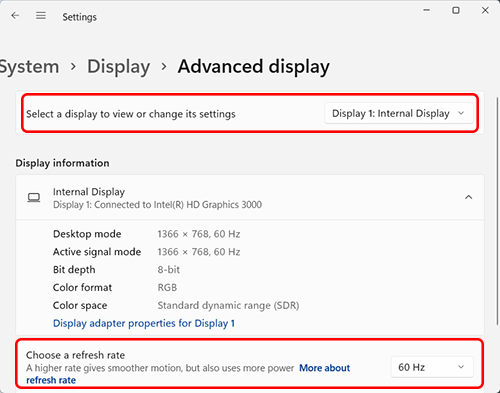The height and width of the screenshot is (393, 500).
Task: Minimize the Settings window
Action: (426, 10)
